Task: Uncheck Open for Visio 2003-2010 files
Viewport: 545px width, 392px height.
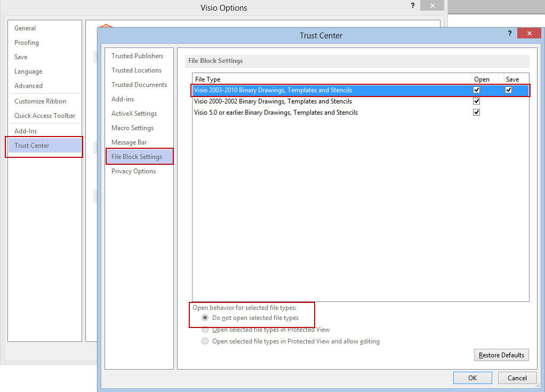Action: [477, 90]
